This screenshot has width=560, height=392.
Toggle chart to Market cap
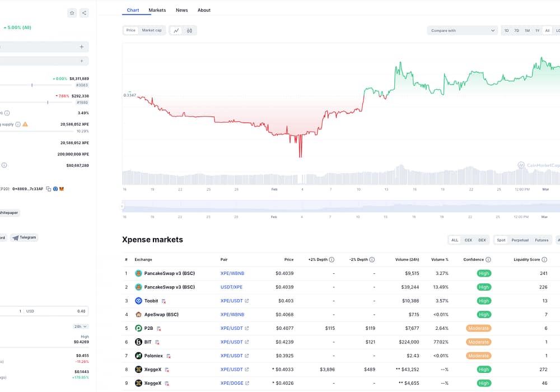click(152, 30)
